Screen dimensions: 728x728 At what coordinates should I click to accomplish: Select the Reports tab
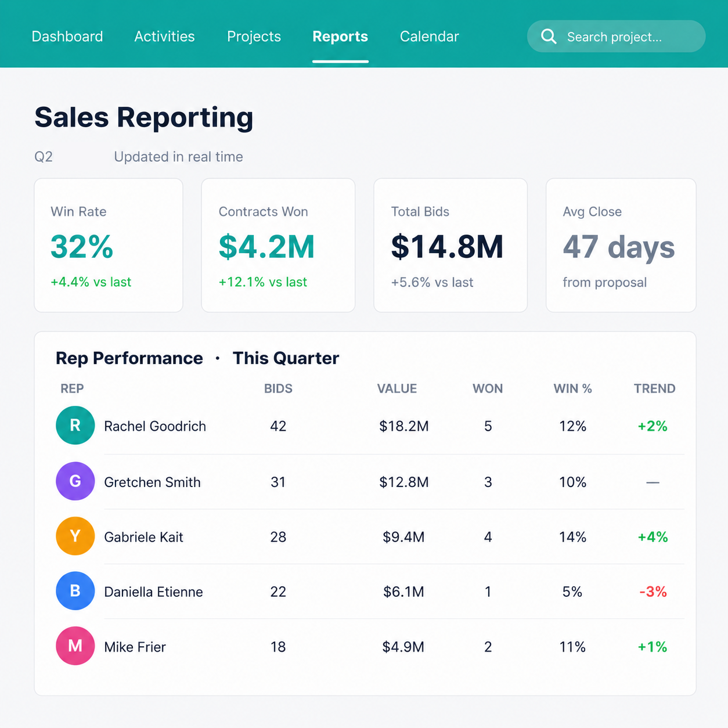click(340, 37)
